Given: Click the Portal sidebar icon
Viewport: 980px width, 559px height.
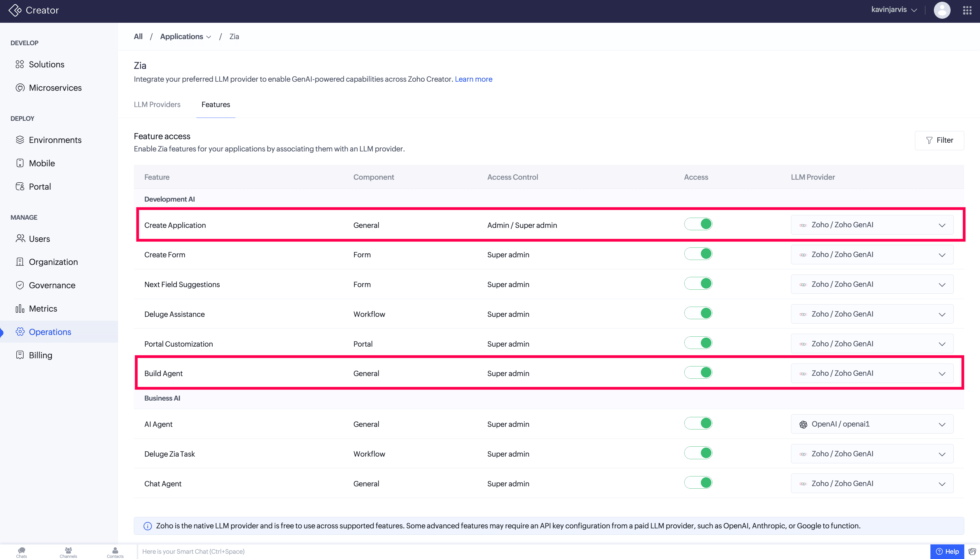Looking at the screenshot, I should (x=20, y=187).
